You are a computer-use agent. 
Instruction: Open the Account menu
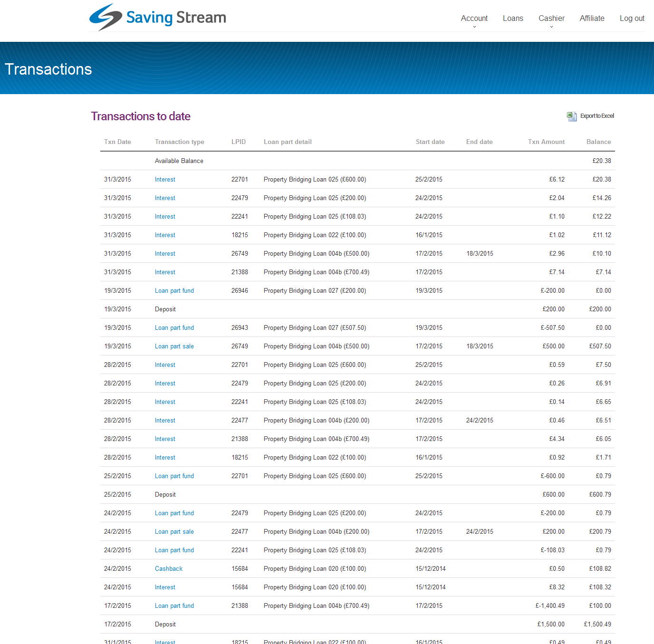tap(474, 18)
